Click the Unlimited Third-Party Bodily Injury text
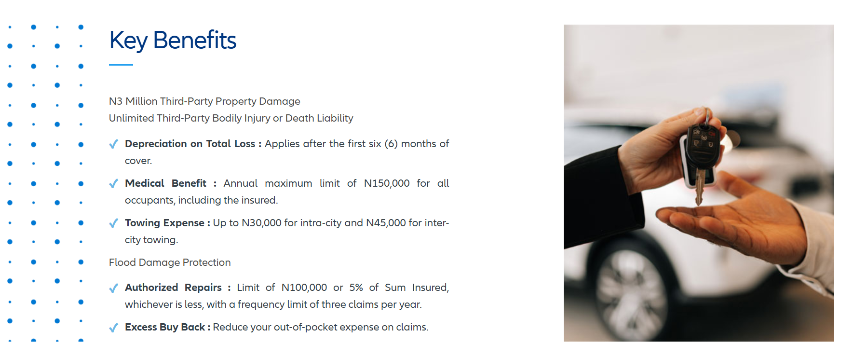 [x=231, y=118]
